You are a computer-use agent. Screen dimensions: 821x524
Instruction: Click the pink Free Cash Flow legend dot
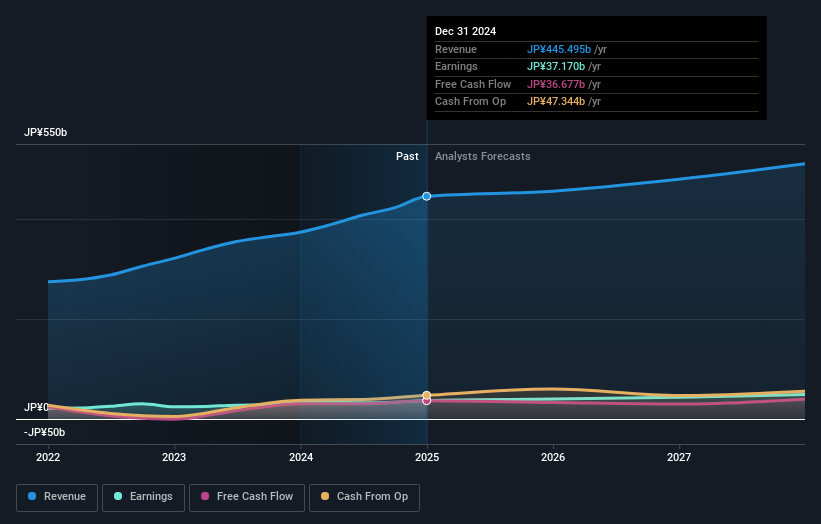(205, 496)
